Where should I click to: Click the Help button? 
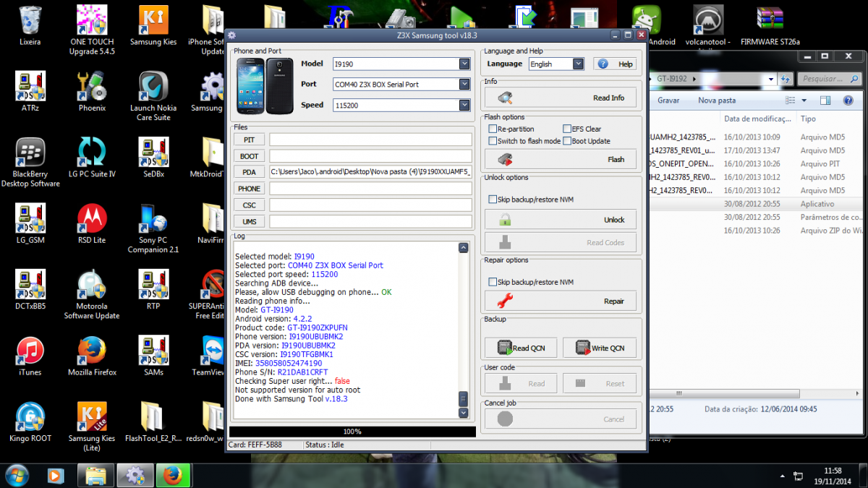click(615, 64)
